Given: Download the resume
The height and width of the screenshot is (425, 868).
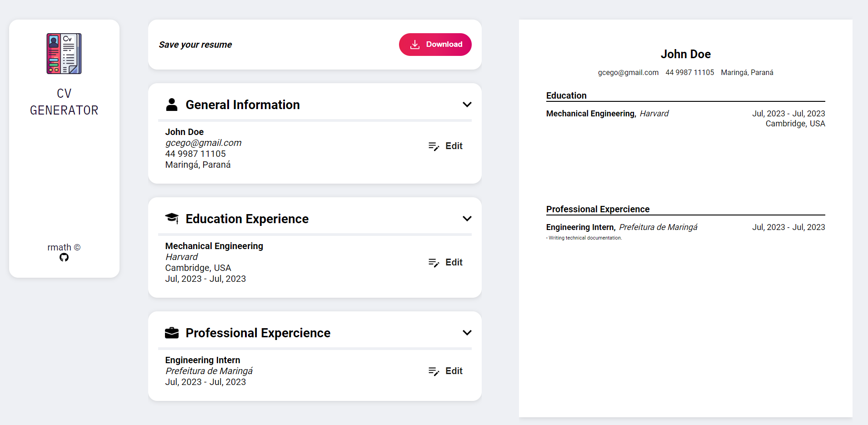Looking at the screenshot, I should tap(435, 45).
